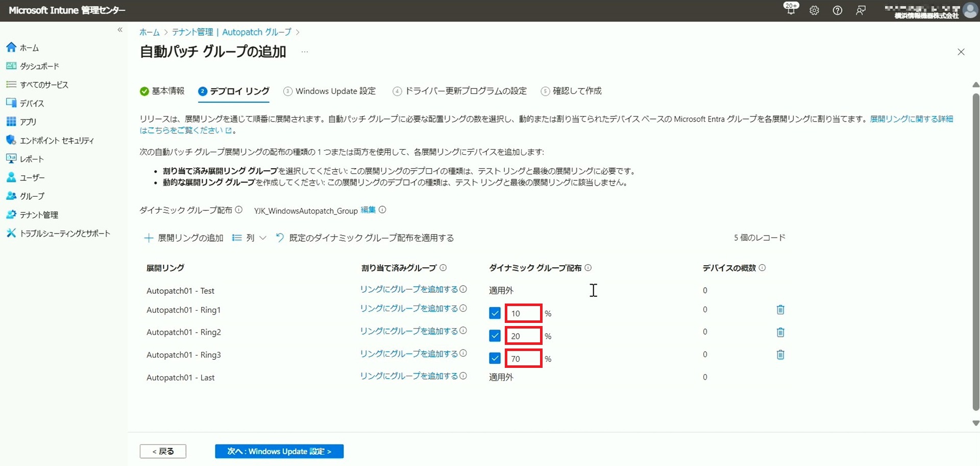Viewport: 980px width, 466px height.
Task: Show info for デバイスの概数 column header
Action: [762, 268]
